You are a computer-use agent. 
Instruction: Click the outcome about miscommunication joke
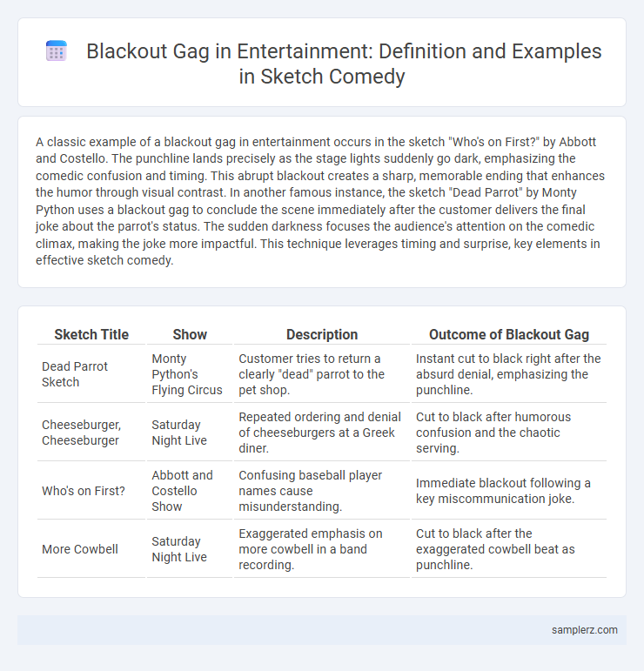tap(509, 490)
